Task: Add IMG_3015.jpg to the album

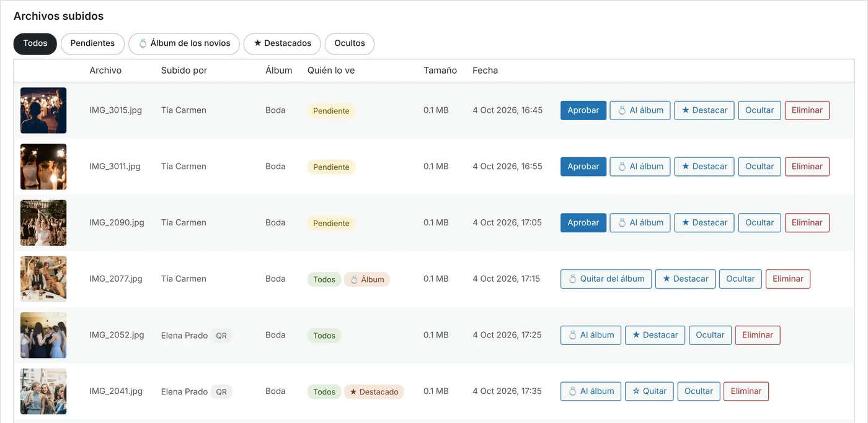Action: (x=640, y=110)
